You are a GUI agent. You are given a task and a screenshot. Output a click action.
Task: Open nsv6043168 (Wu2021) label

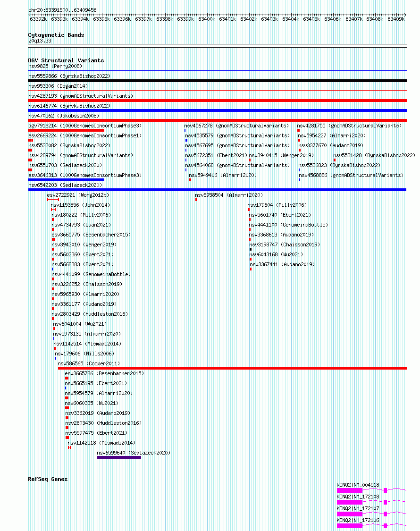click(x=276, y=254)
